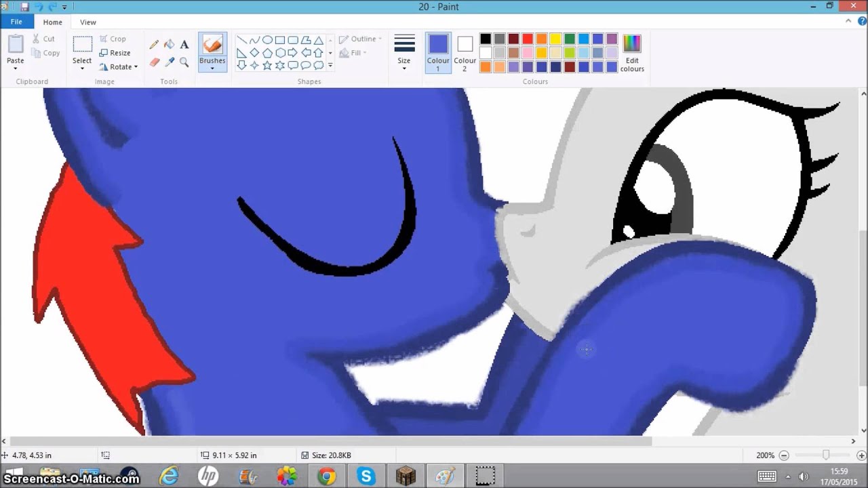868x488 pixels.
Task: Choose the Rectangle shape
Action: click(x=280, y=40)
